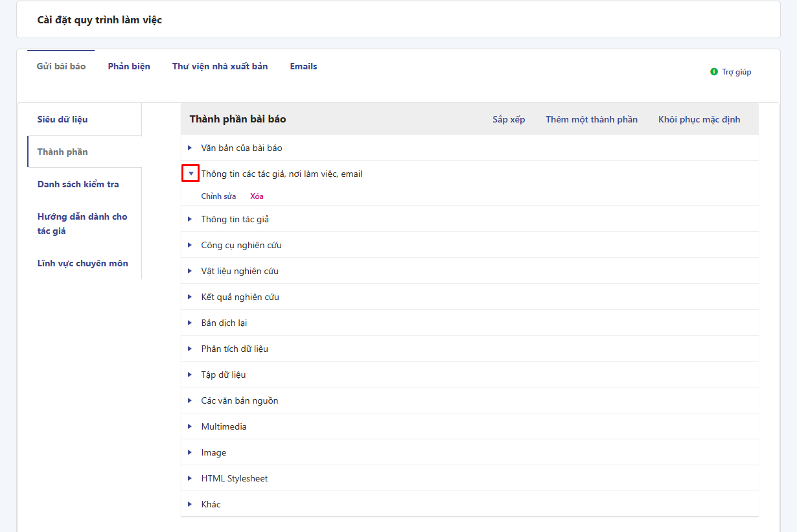This screenshot has height=532, width=797.
Task: Expand the Tập dữ liệu component
Action: 190,375
